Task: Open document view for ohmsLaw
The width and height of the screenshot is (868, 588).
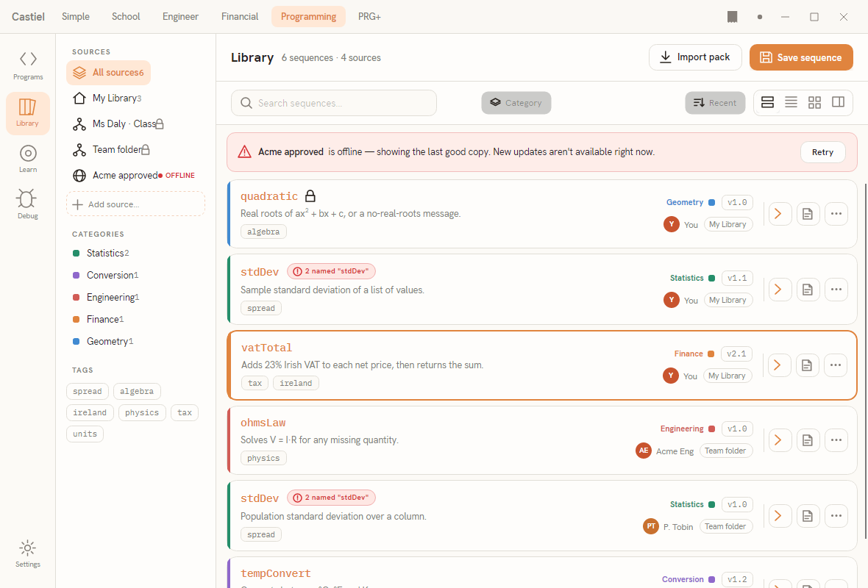Action: tap(808, 440)
